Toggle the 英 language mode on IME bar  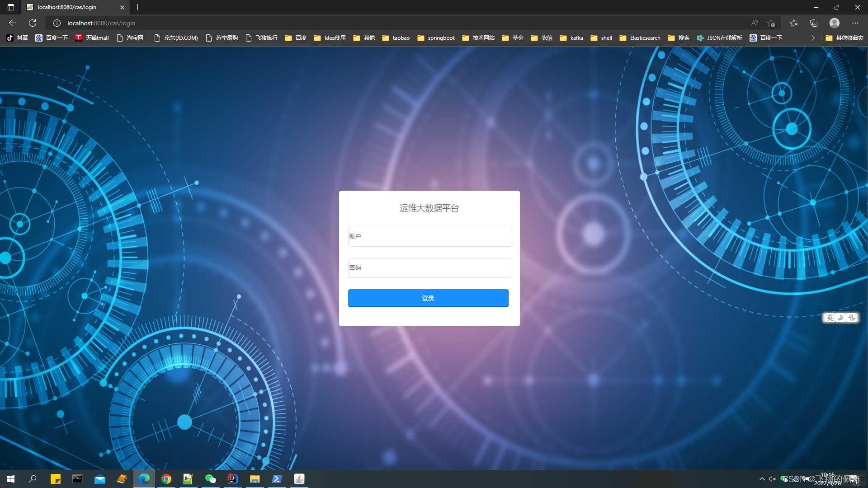point(830,318)
